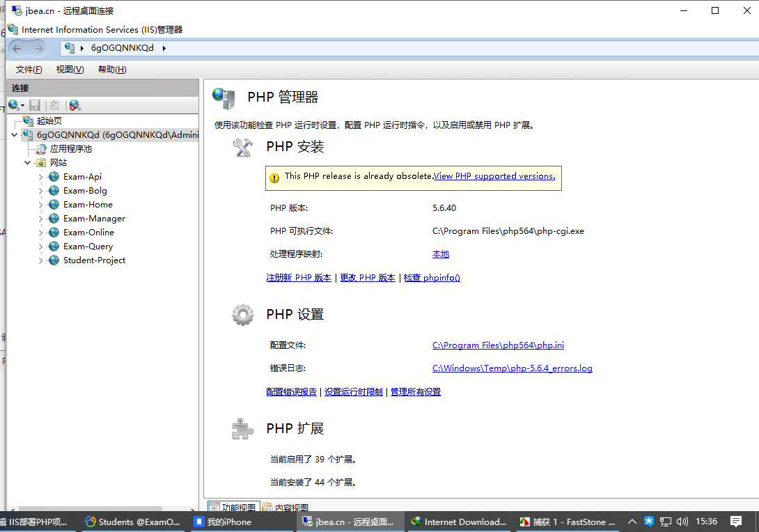This screenshot has width=759, height=532.
Task: Open the php-5.6.4_errors.log link
Action: pyautogui.click(x=512, y=368)
